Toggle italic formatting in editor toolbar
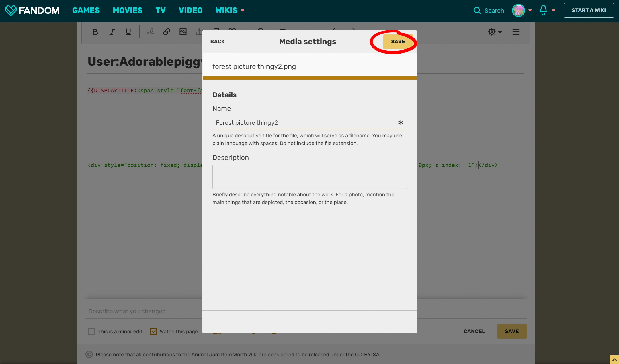619x364 pixels. (112, 32)
